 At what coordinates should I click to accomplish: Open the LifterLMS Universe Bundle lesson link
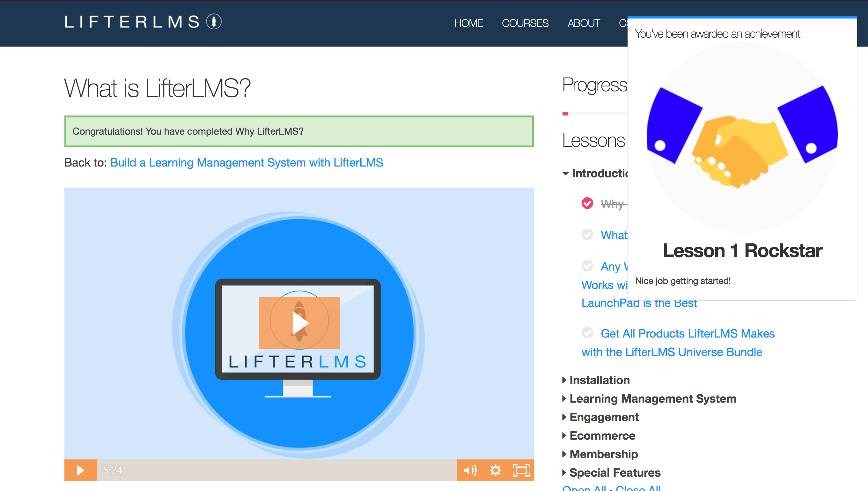672,352
